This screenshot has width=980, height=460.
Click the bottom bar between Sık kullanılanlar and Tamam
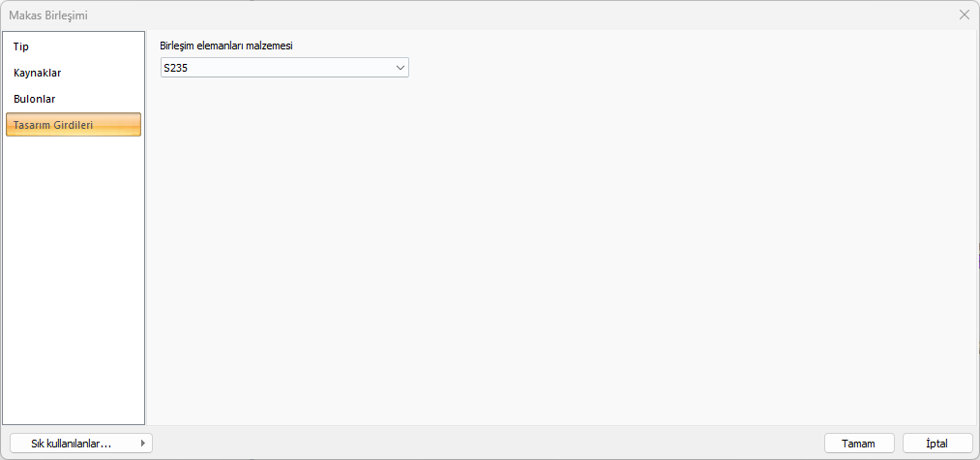(484, 444)
